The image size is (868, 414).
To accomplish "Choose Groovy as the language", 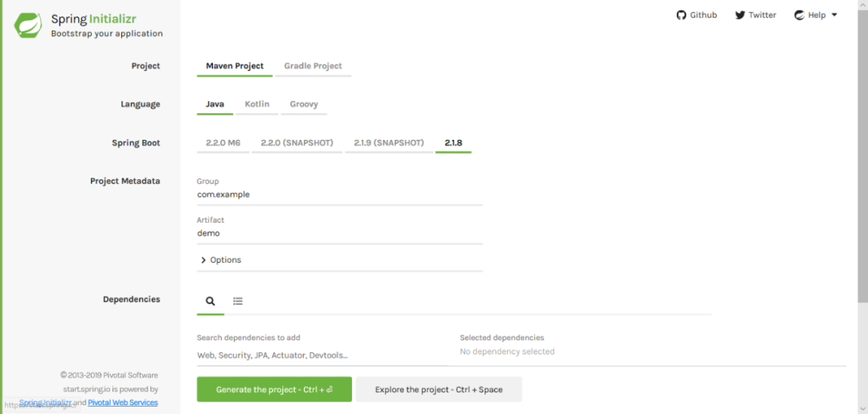I will [304, 104].
